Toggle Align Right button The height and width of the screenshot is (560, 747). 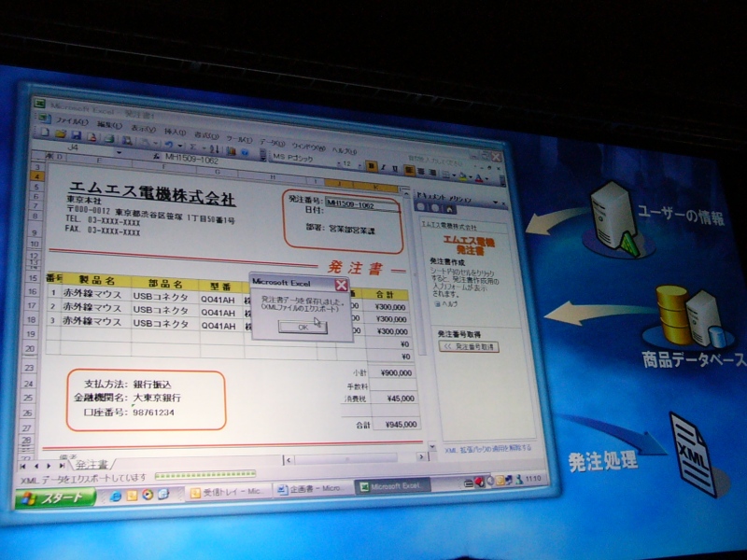coord(432,173)
